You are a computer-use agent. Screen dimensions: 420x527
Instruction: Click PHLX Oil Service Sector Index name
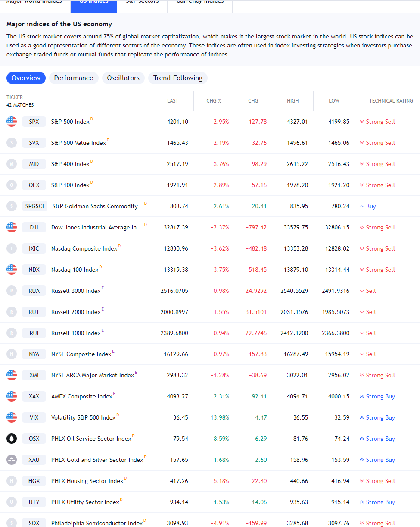pyautogui.click(x=91, y=439)
